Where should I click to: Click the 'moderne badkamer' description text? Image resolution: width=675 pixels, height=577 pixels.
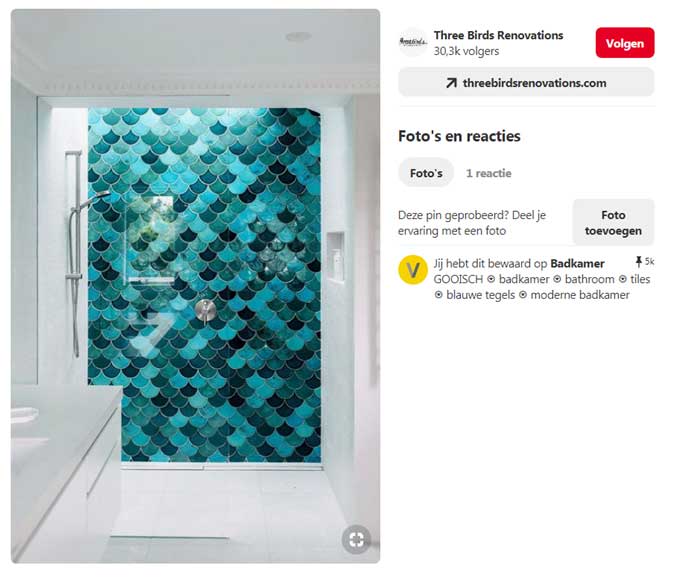pos(580,295)
